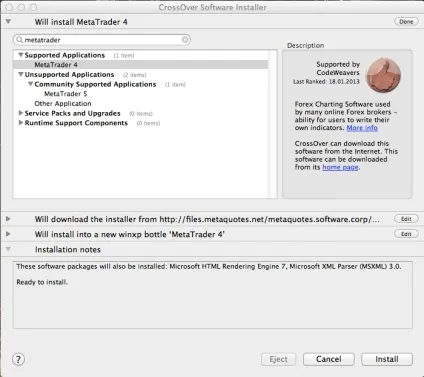Click the Unsupported Applications header text
424x377 pixels.
[x=69, y=74]
